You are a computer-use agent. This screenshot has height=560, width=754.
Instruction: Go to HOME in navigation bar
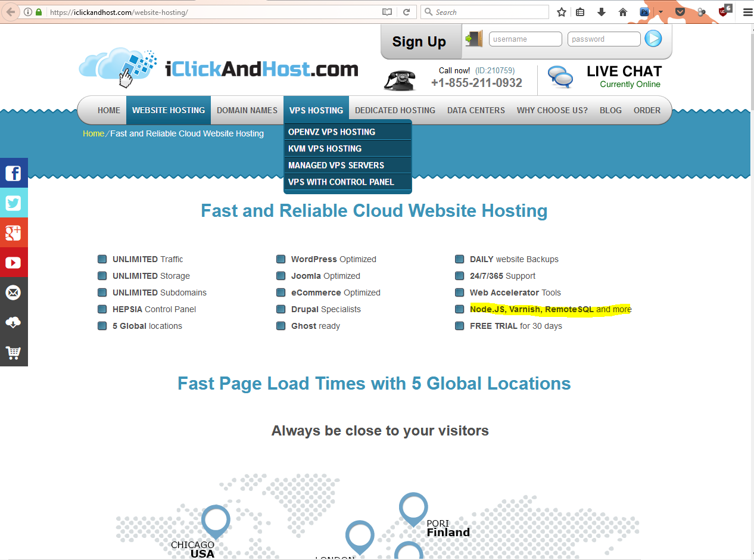click(109, 110)
